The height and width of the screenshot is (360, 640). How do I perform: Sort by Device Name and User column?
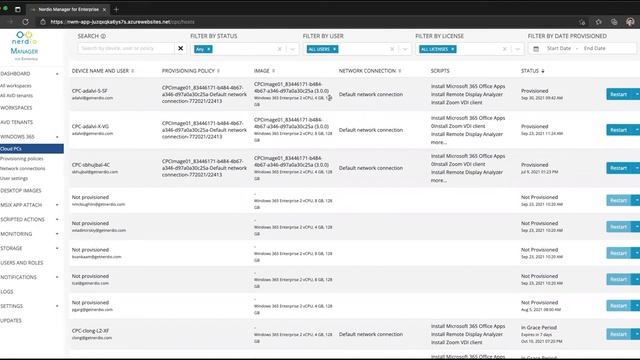point(133,71)
